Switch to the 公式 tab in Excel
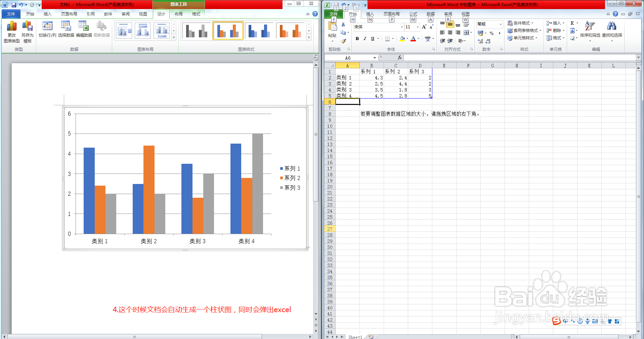Viewport: 644px width, 339px height. [x=413, y=14]
